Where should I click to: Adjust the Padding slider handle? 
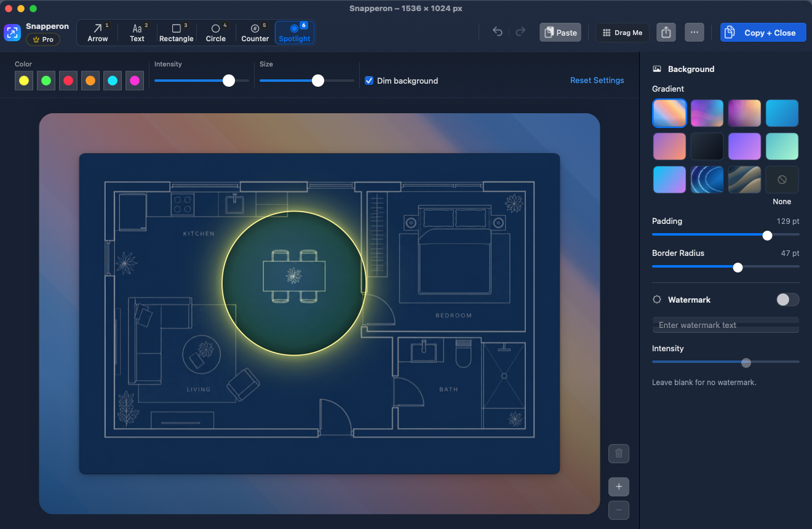click(767, 235)
